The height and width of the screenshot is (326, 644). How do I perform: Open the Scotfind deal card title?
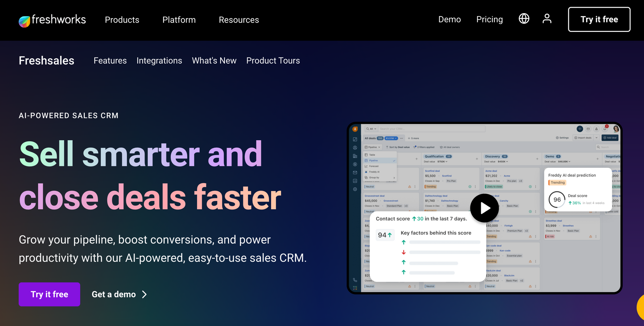coord(432,171)
